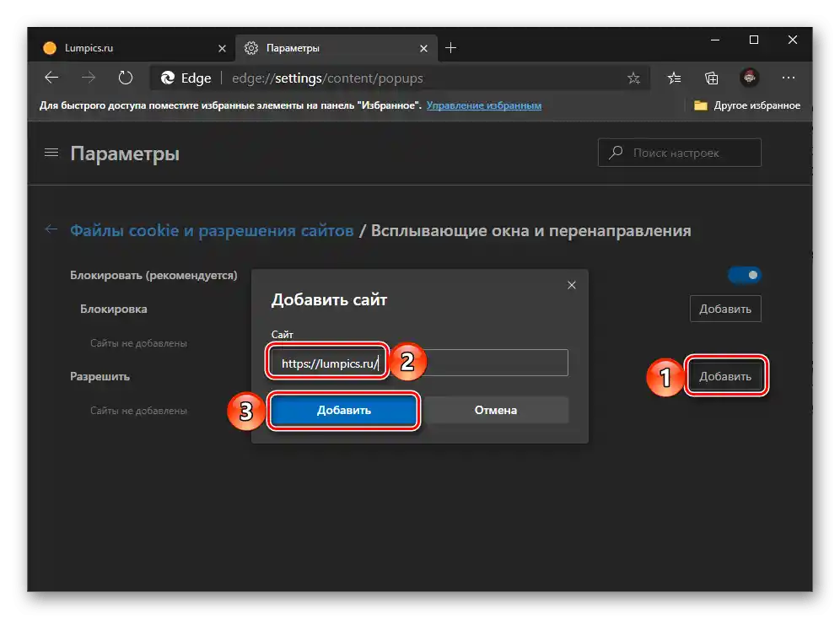Click the browser forward arrow
The height and width of the screenshot is (619, 840).
tap(89, 78)
